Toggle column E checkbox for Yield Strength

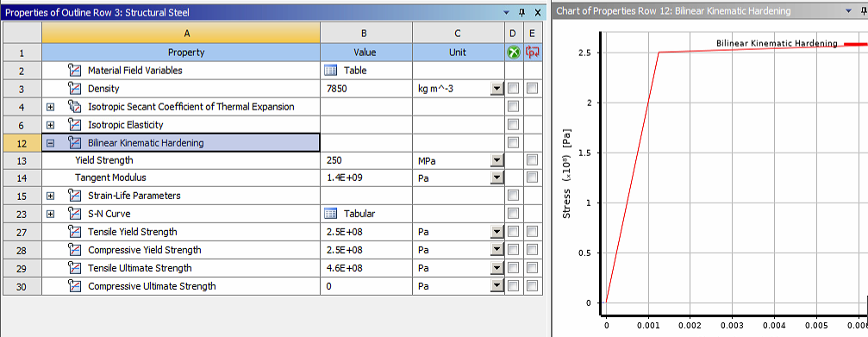click(x=533, y=160)
